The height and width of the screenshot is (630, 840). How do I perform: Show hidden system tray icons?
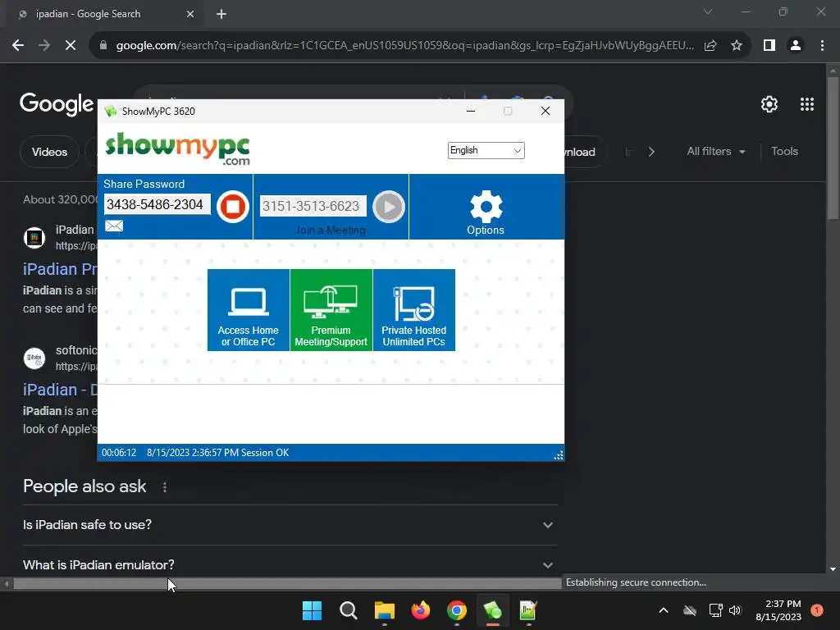click(x=663, y=610)
